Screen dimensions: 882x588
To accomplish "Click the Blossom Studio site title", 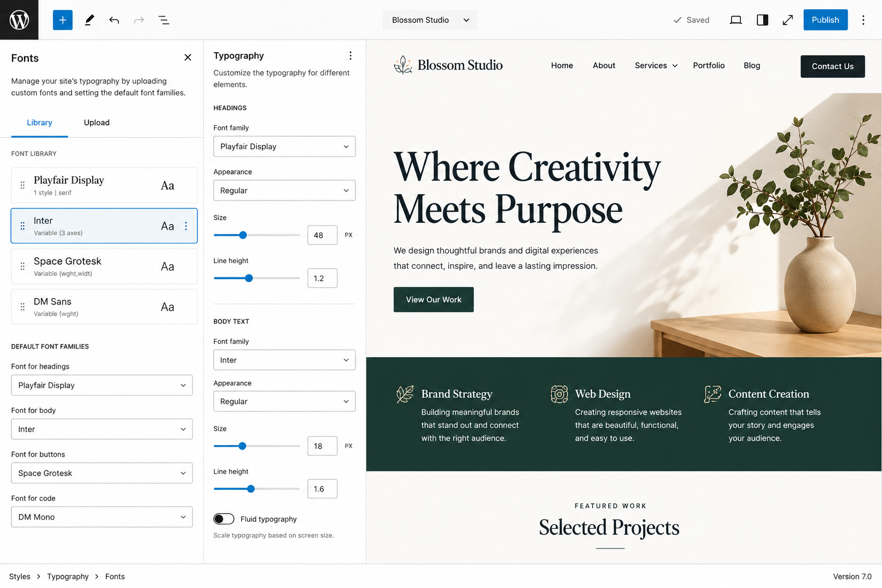I will coord(460,65).
